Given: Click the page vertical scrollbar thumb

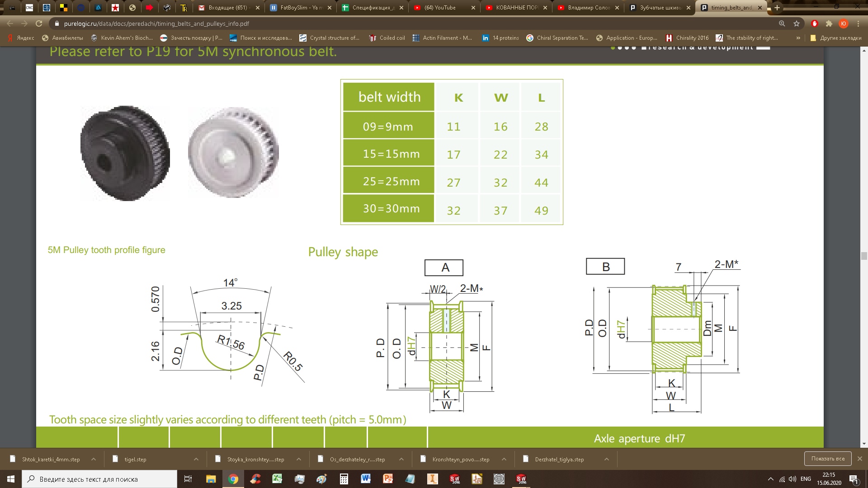Looking at the screenshot, I should coord(864,256).
